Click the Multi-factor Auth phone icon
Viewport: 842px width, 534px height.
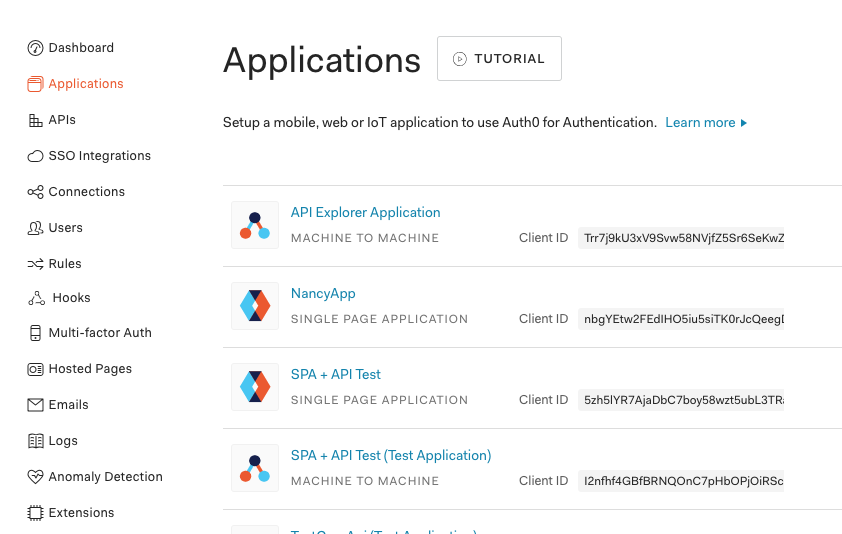click(x=35, y=333)
